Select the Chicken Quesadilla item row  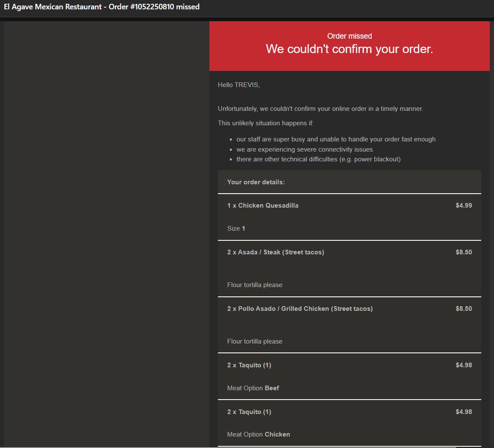tap(263, 206)
